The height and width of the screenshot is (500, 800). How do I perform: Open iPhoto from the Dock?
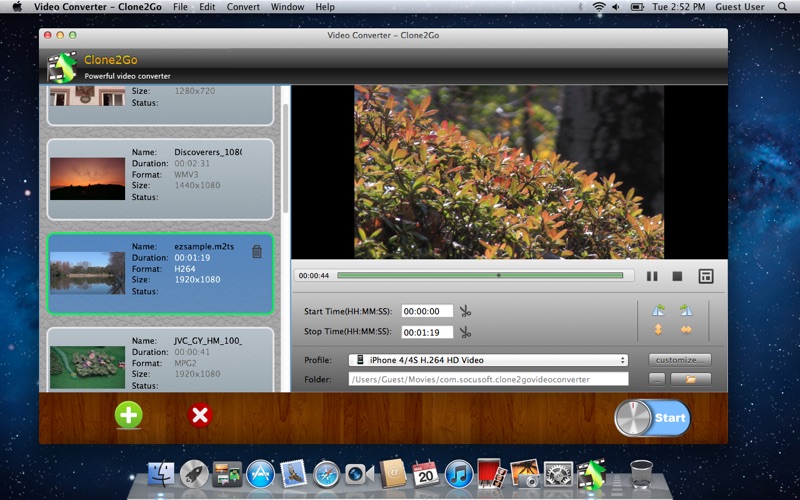click(525, 474)
